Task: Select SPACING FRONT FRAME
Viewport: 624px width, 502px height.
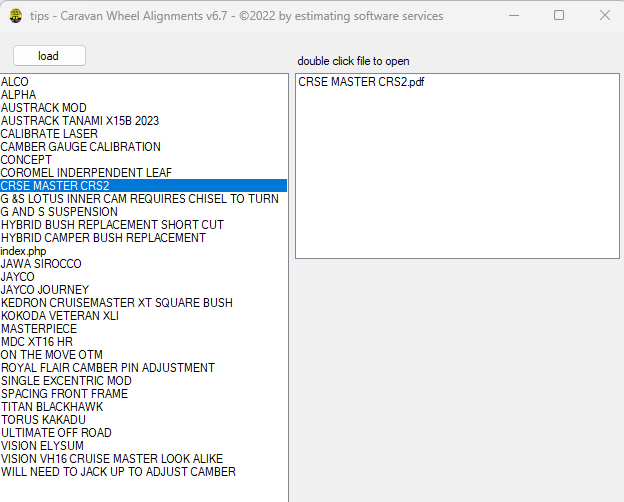Action: (x=144, y=394)
